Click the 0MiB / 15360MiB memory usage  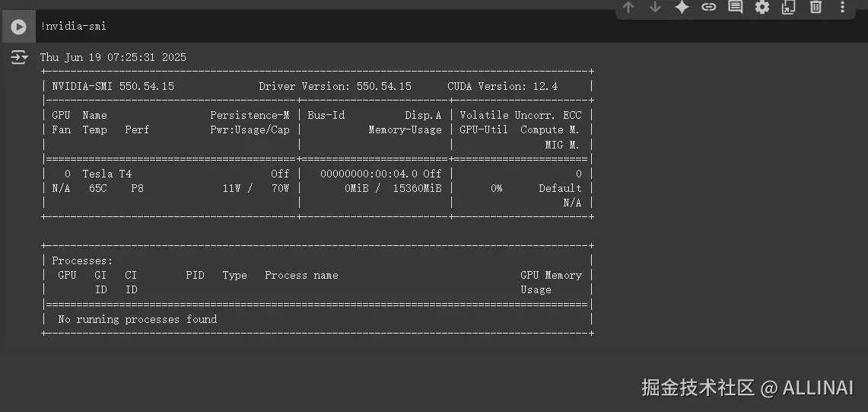(x=393, y=188)
